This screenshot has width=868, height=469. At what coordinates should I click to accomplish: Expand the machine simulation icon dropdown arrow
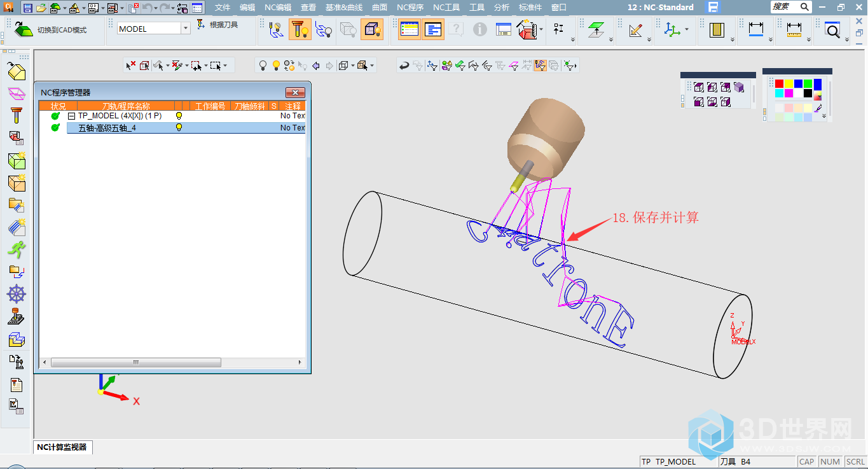[541, 29]
